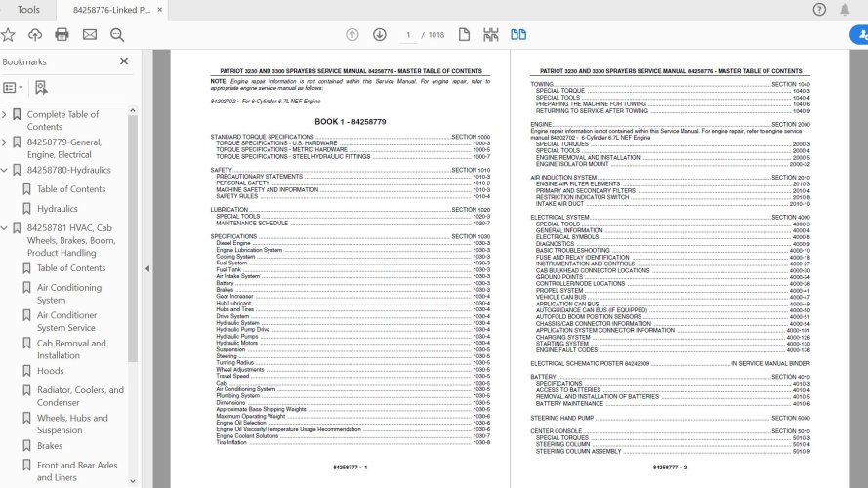Click the bookmark scrollbar down arrow

click(133, 481)
